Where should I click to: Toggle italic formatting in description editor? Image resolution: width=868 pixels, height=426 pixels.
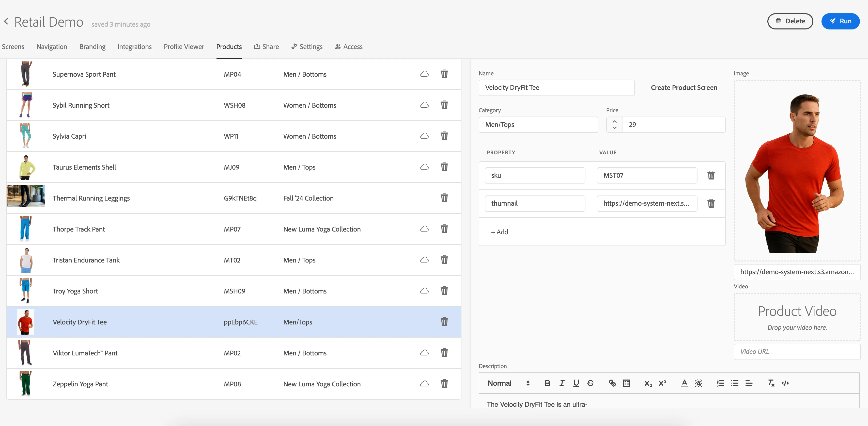click(562, 383)
